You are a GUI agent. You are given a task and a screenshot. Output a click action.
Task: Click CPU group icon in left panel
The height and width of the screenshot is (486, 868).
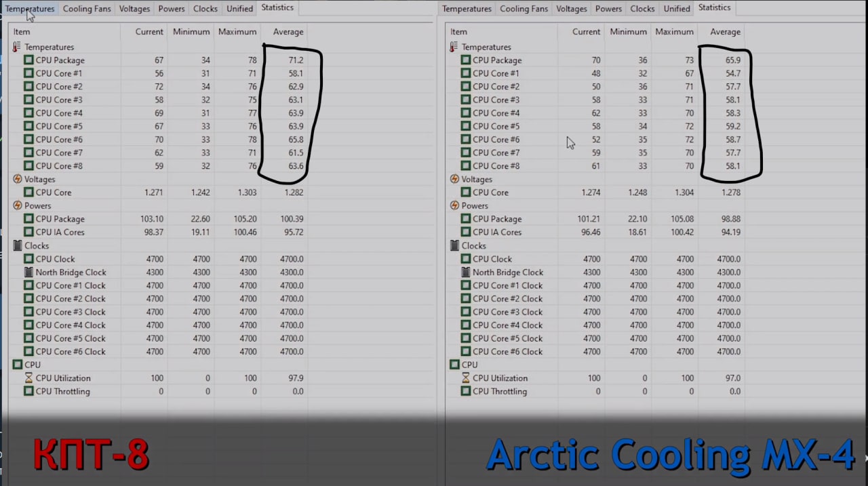tap(17, 365)
